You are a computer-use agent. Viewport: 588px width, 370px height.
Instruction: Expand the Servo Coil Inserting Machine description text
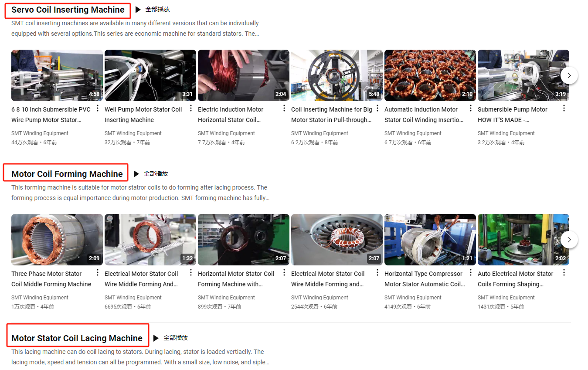[x=135, y=28]
